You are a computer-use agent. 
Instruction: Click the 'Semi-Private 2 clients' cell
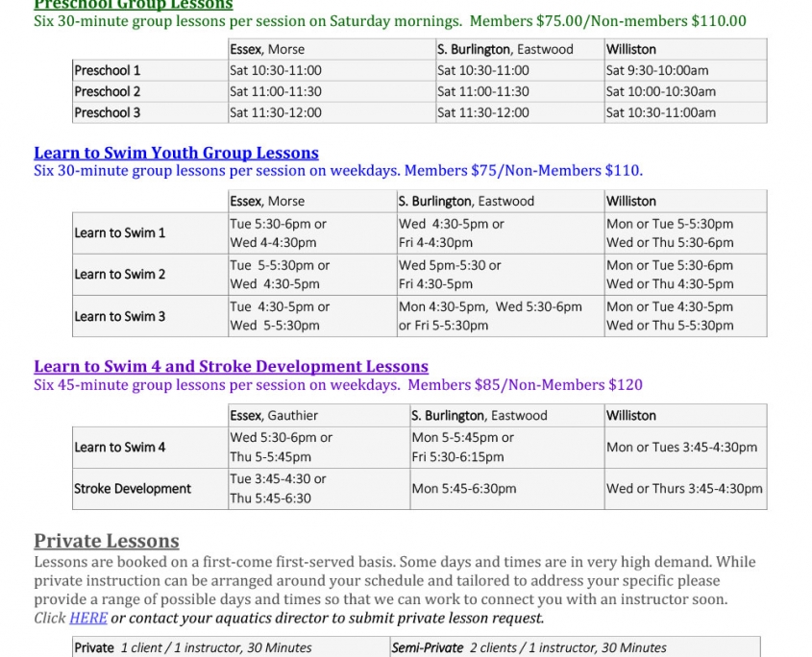click(575, 647)
